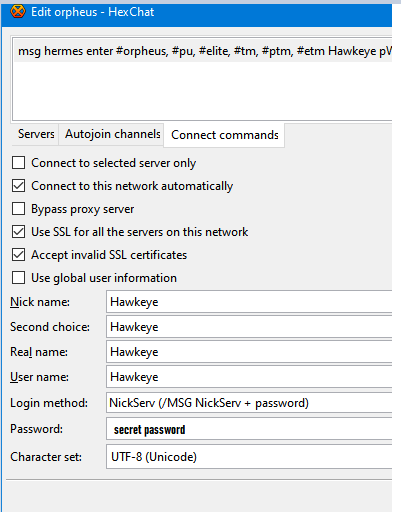Select the msg hermes enter command row
The width and height of the screenshot is (401, 512).
[x=203, y=51]
